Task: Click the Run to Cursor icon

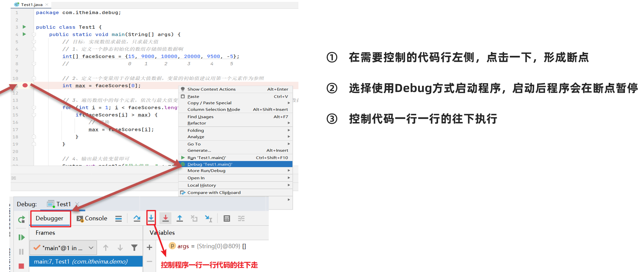Action: pyautogui.click(x=208, y=218)
